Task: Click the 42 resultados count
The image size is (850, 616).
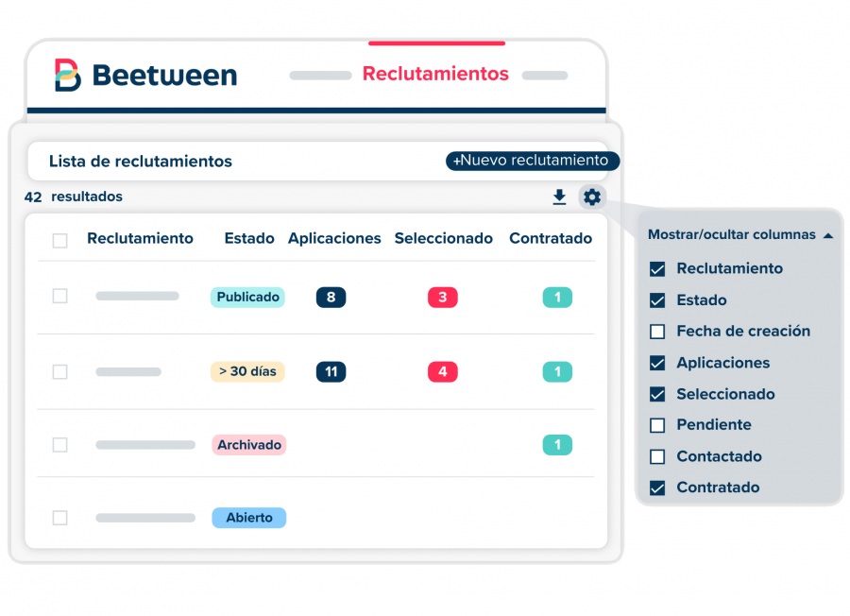Action: [73, 197]
